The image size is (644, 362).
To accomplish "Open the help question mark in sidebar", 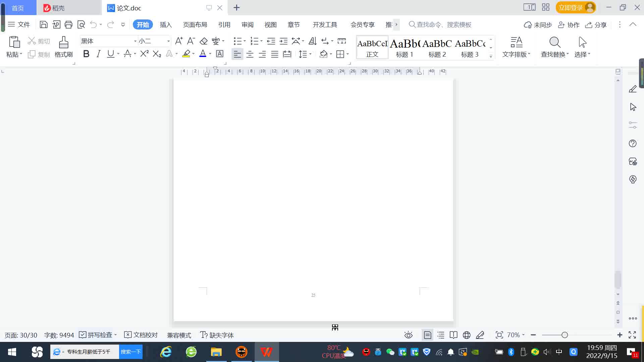I will pos(633,143).
